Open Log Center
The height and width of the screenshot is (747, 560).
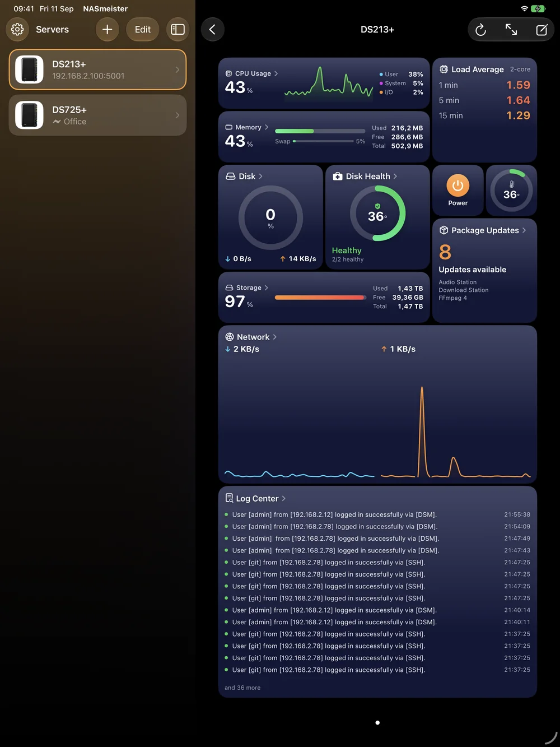[255, 498]
